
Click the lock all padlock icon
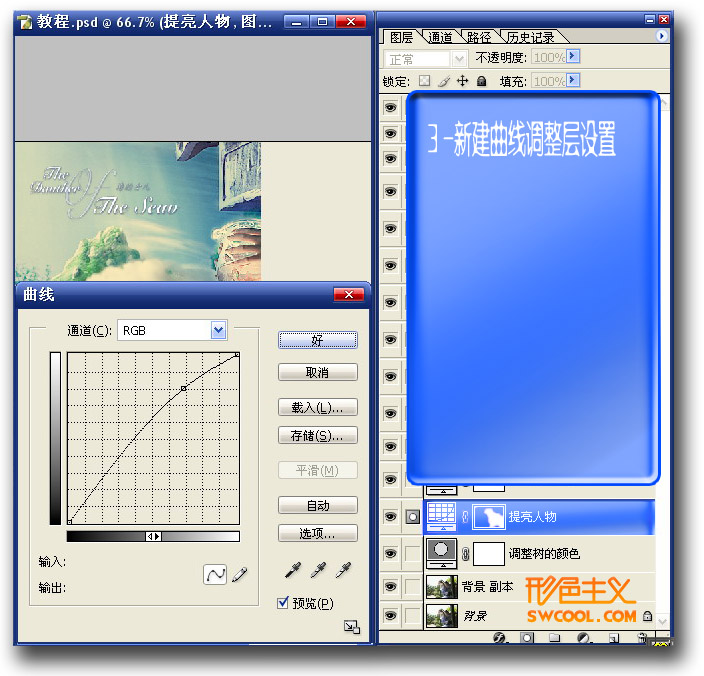coord(481,81)
